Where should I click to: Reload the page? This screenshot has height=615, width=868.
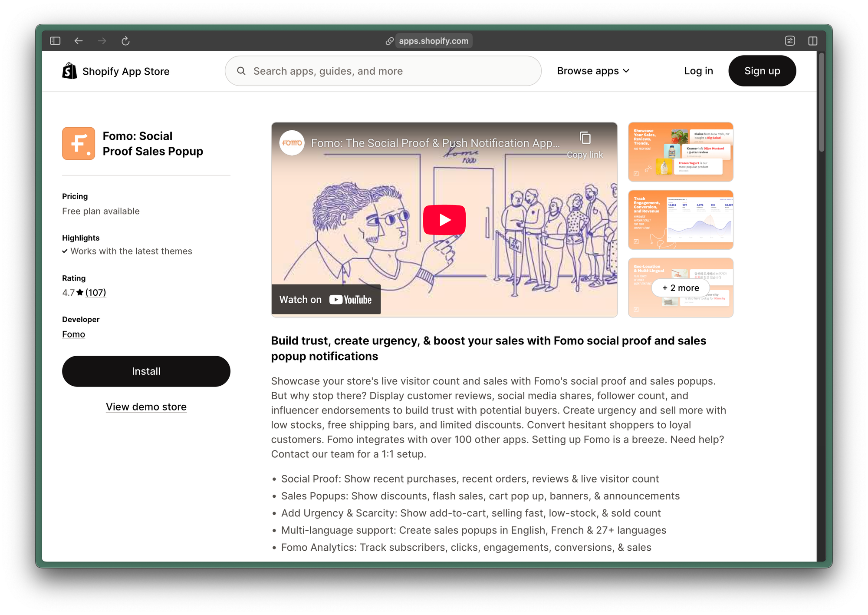(x=125, y=41)
